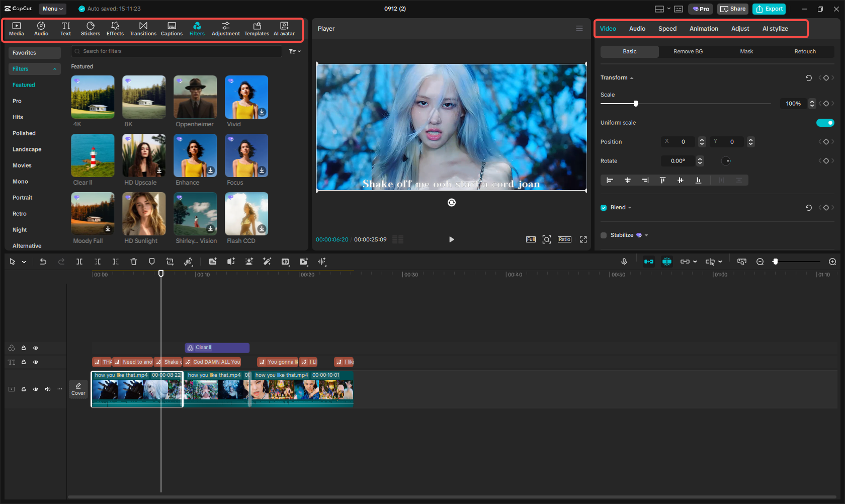The height and width of the screenshot is (504, 845).
Task: Switch to the Animation tab
Action: [704, 29]
